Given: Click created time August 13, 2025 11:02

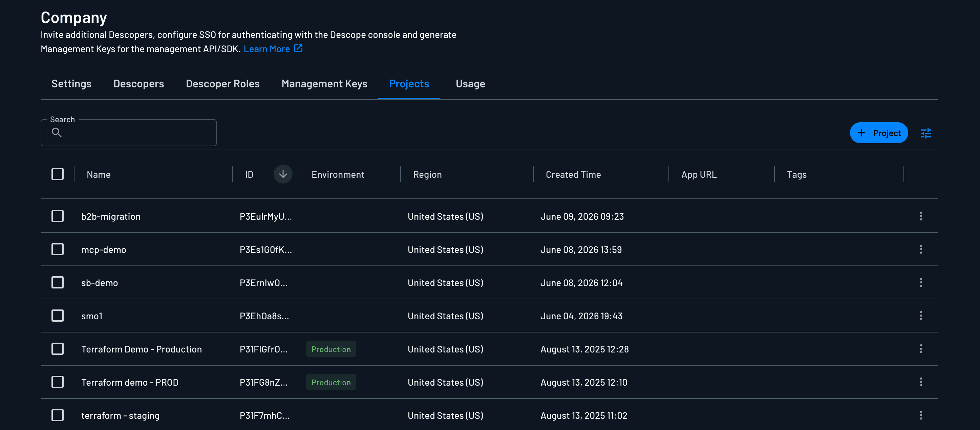Looking at the screenshot, I should 583,415.
